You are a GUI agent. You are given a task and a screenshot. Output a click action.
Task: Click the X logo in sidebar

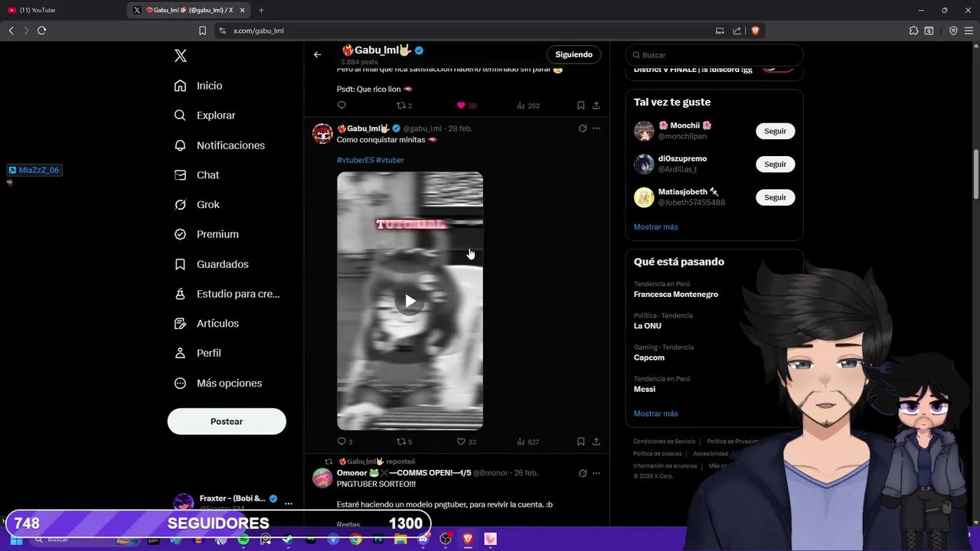click(181, 56)
